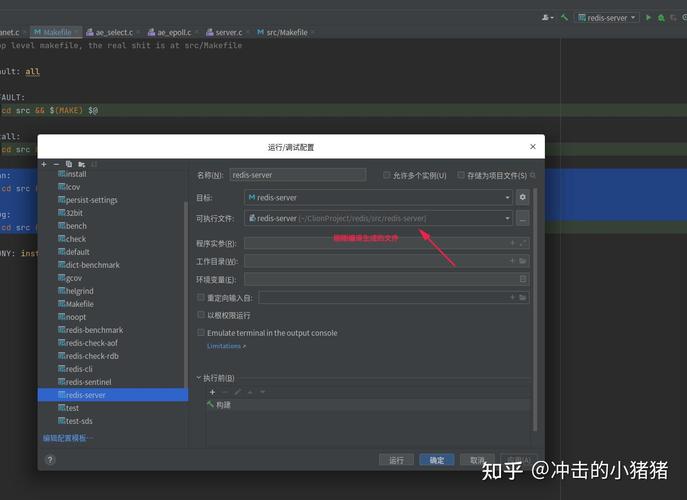The image size is (687, 500).
Task: Click the gear icon next to the target dropdown
Action: tap(522, 197)
